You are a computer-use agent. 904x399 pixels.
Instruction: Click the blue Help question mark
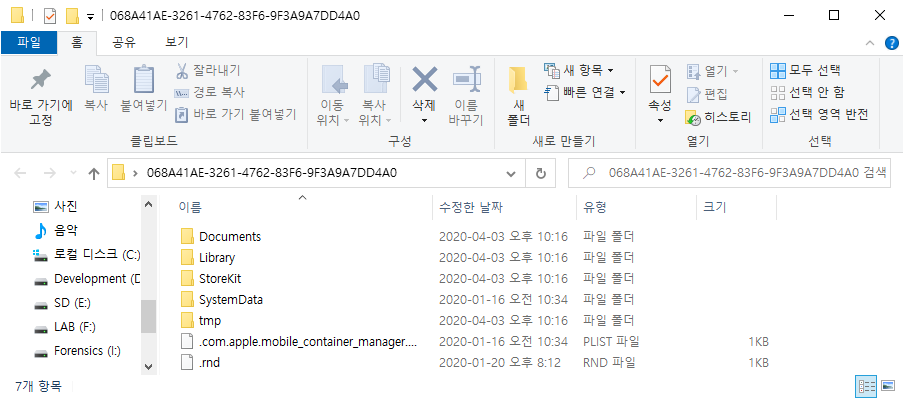point(891,43)
